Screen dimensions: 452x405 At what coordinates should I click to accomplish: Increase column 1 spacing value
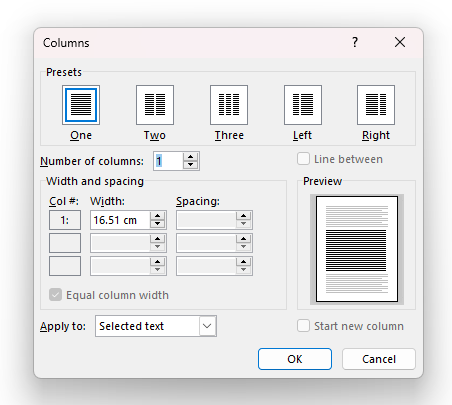[243, 216]
